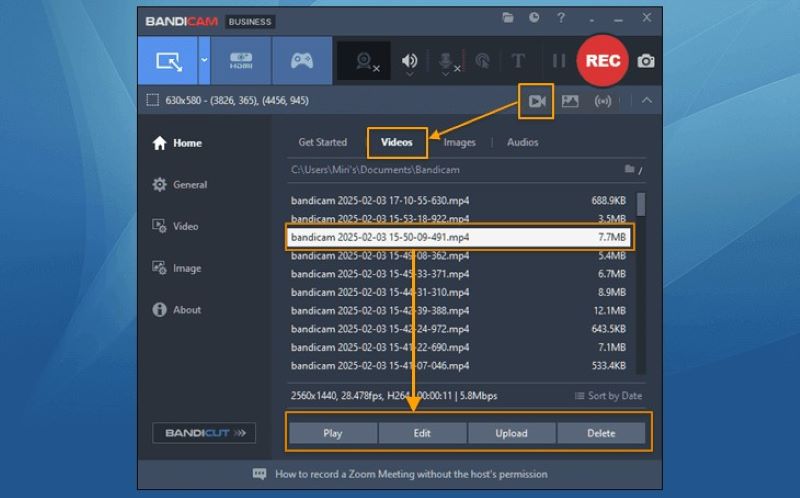Select bandicam 2025-02-03 15-50-09-491.mp4
Viewport: 800px width, 498px height.
pos(459,237)
